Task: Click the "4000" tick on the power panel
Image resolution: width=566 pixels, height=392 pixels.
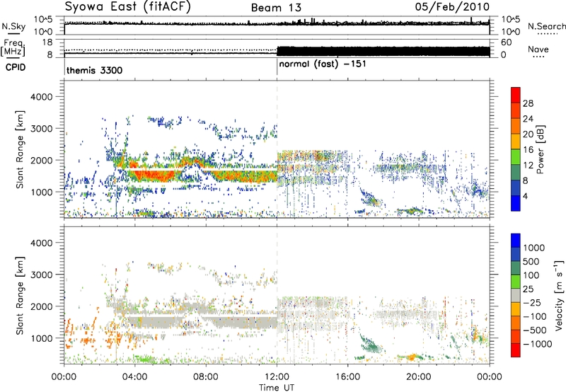Action: click(42, 97)
